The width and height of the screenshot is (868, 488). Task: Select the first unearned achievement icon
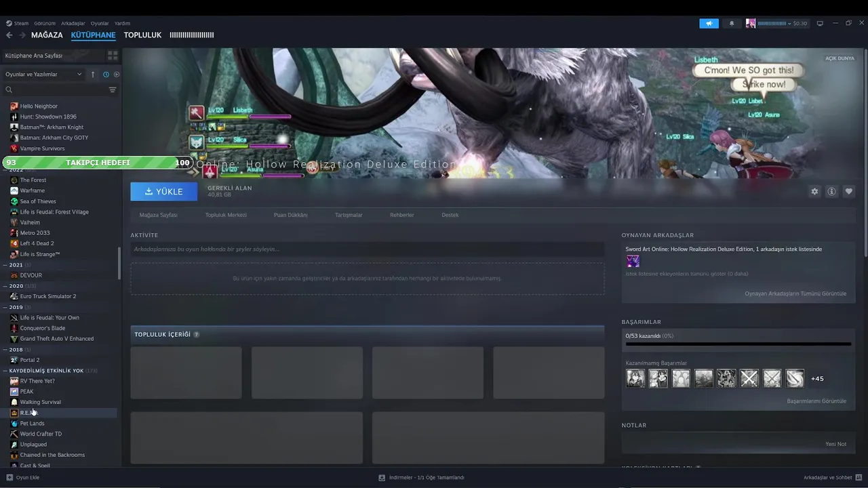coord(635,378)
